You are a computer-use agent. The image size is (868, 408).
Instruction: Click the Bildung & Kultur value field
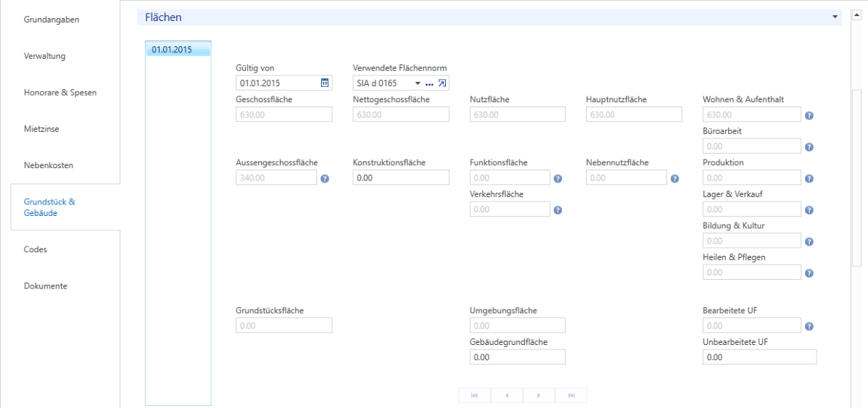tap(752, 241)
